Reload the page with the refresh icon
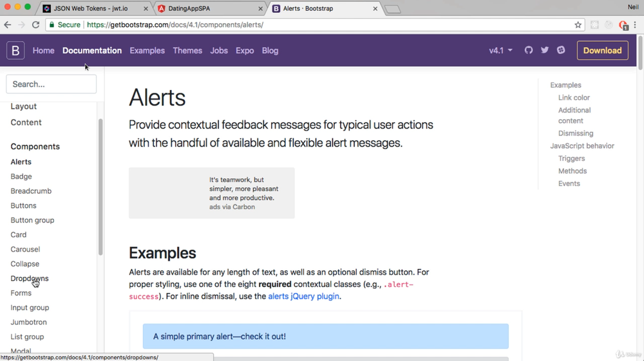 (35, 24)
